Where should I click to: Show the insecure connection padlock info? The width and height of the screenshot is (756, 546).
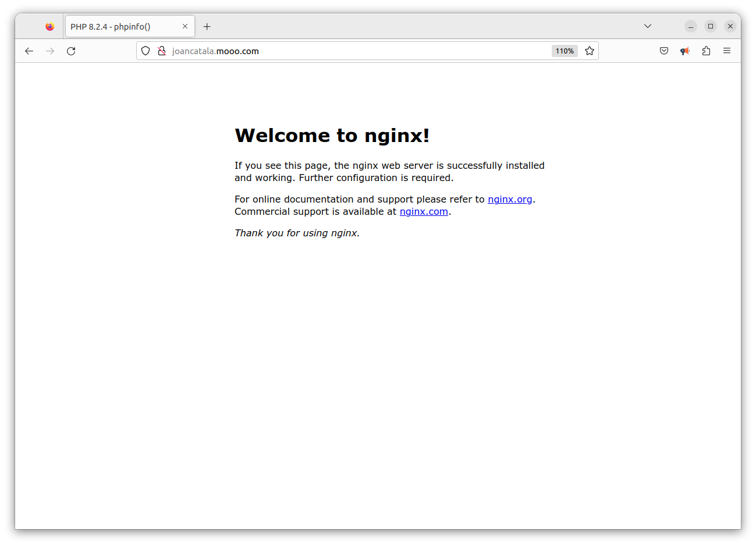[162, 51]
